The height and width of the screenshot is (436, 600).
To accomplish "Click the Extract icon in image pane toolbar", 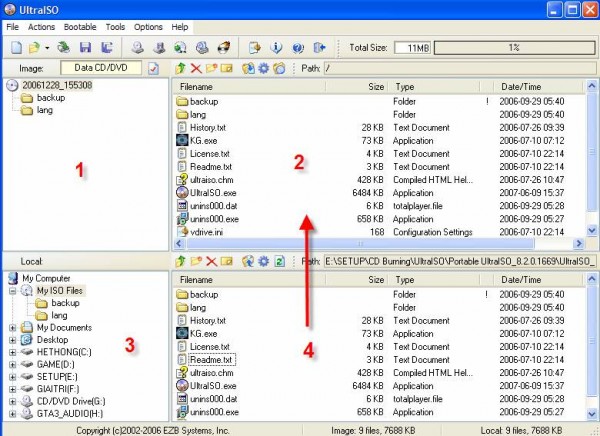I will click(248, 69).
